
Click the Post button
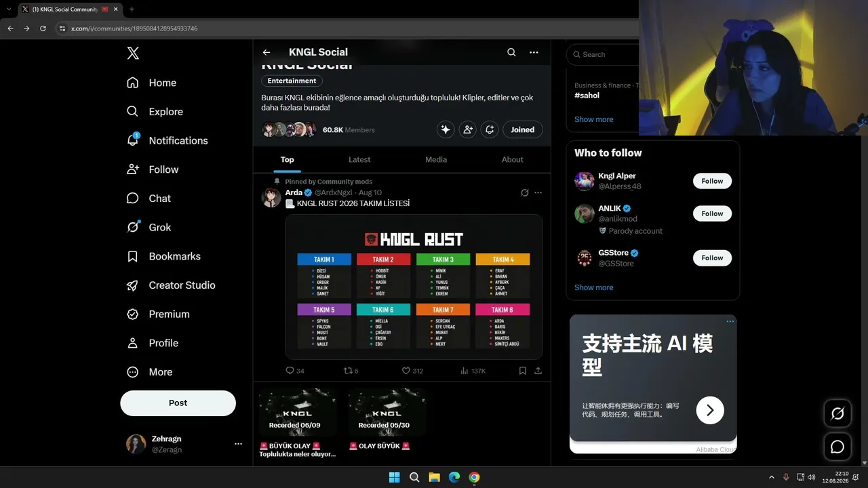click(x=178, y=403)
